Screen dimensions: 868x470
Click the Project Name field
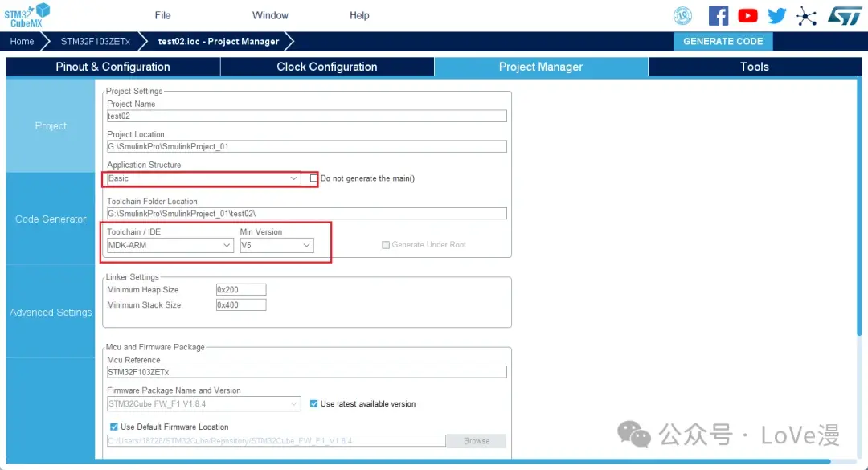[307, 116]
